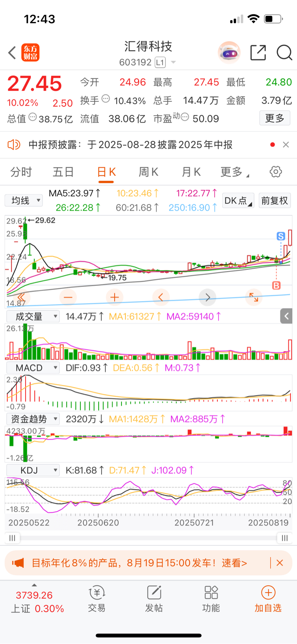Tap the 发帖 post icon
The height and width of the screenshot is (644, 297).
154,599
